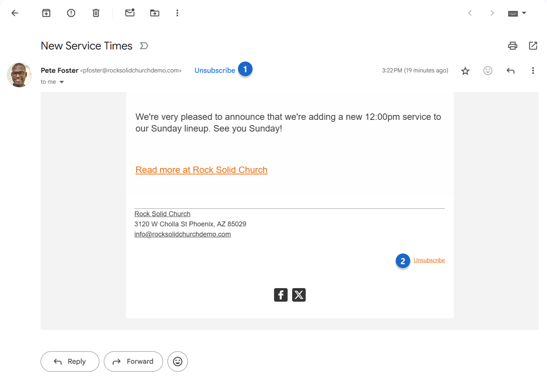Image resolution: width=547 pixels, height=392 pixels.
Task: Click the Forward button
Action: click(x=133, y=361)
